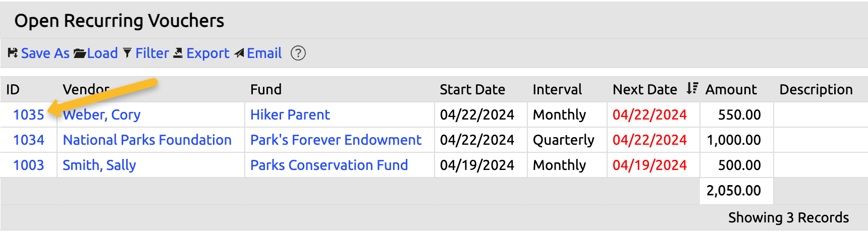Open vendor Weber, Cory
The height and width of the screenshot is (232, 868).
102,115
